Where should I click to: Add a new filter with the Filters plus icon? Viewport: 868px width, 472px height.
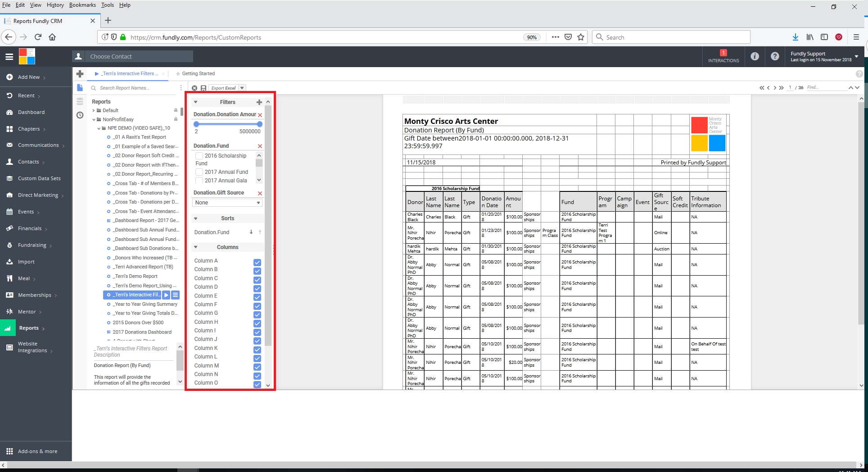[259, 102]
